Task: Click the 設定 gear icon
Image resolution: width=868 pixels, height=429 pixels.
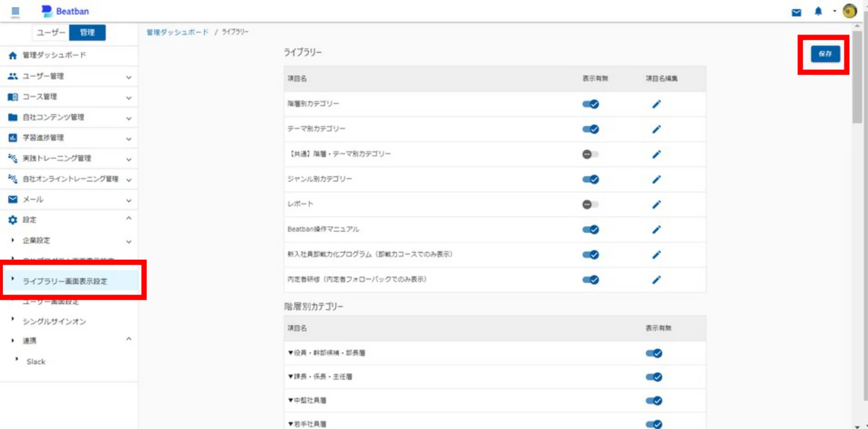Action: coord(13,220)
